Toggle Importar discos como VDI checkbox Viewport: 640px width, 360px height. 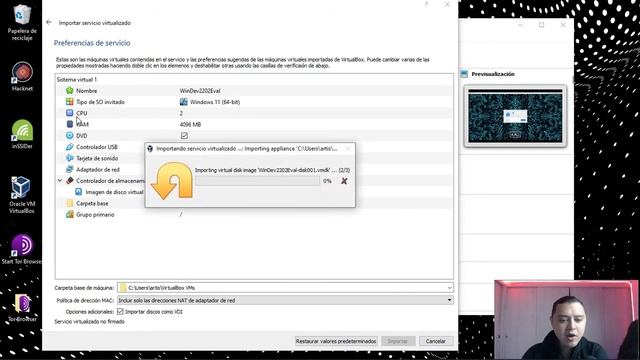point(120,311)
